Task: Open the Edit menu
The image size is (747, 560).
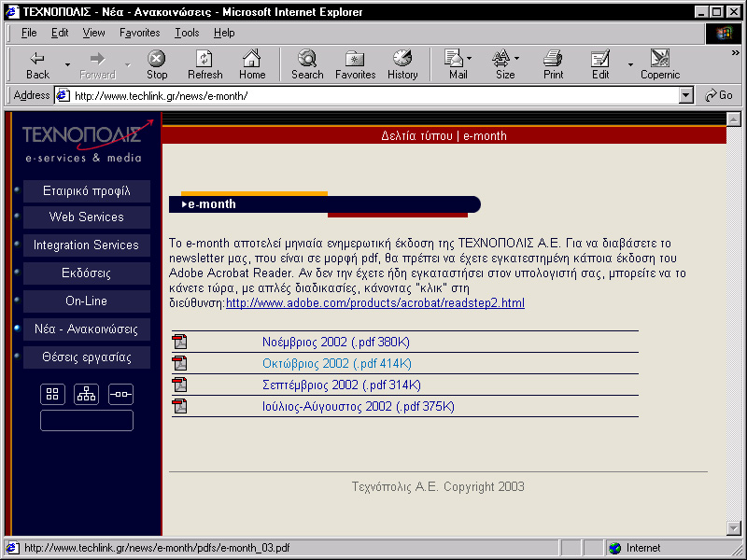Action: 60,33
